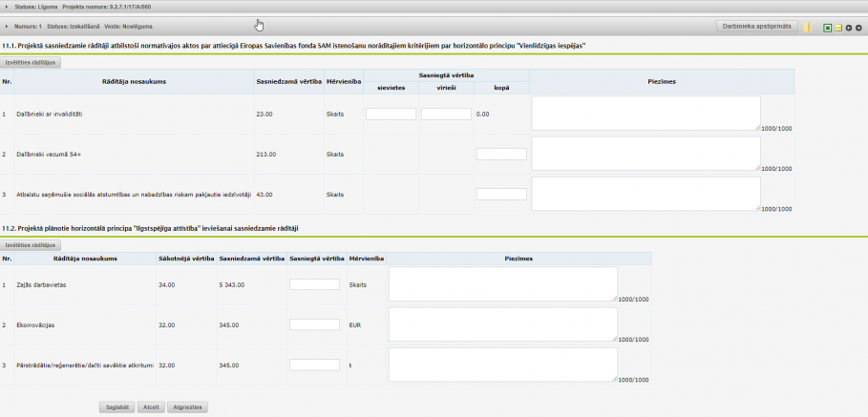This screenshot has width=868, height=417.
Task: Click the yellow note icon
Action: point(808,28)
